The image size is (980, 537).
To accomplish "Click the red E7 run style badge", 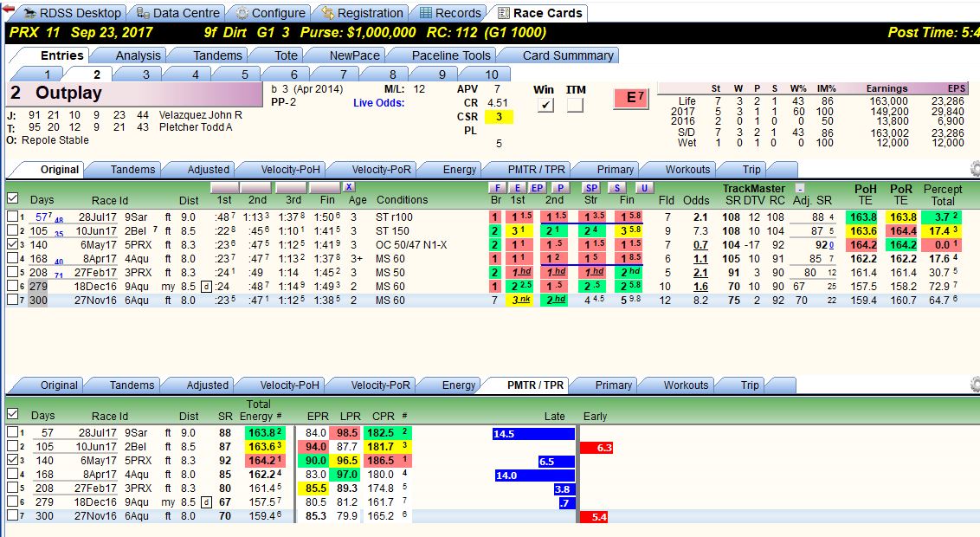I will point(631,98).
